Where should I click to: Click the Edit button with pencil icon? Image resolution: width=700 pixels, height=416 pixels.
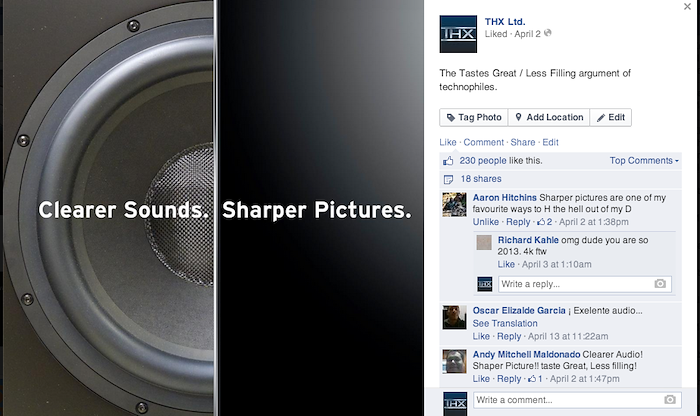click(611, 117)
